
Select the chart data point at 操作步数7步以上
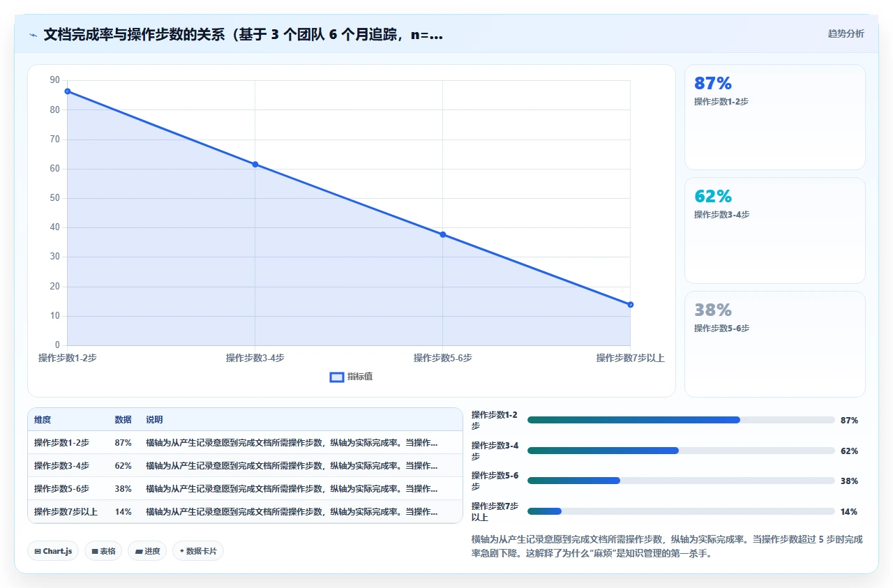(x=630, y=305)
